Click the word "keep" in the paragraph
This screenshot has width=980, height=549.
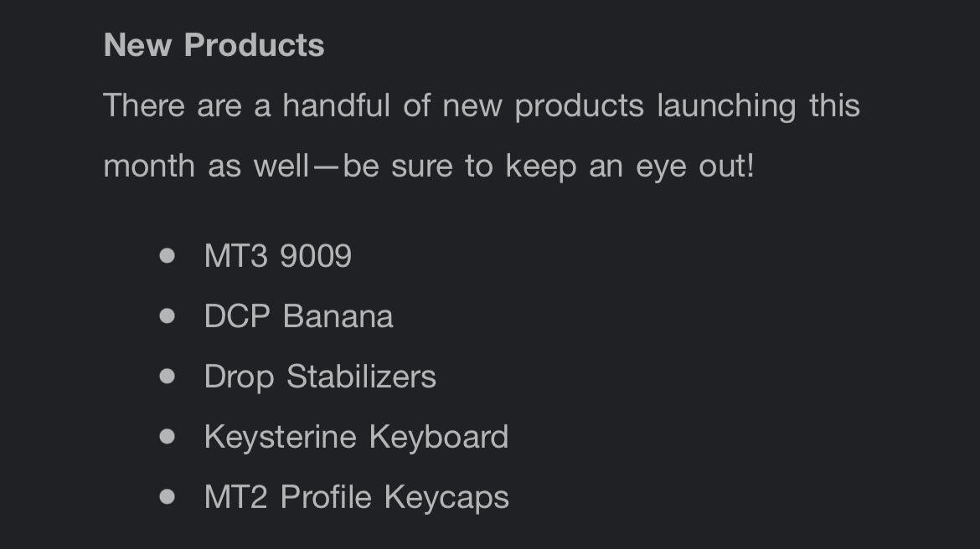540,167
